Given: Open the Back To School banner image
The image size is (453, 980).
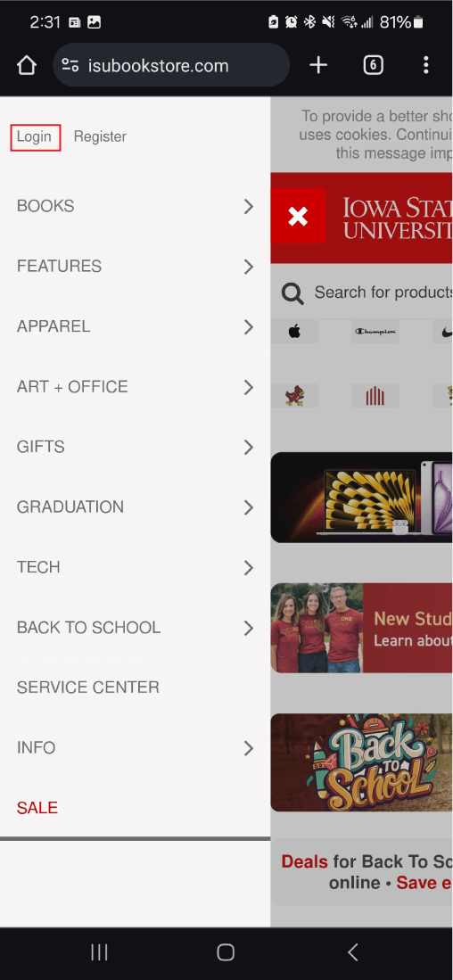Looking at the screenshot, I should coord(362,762).
